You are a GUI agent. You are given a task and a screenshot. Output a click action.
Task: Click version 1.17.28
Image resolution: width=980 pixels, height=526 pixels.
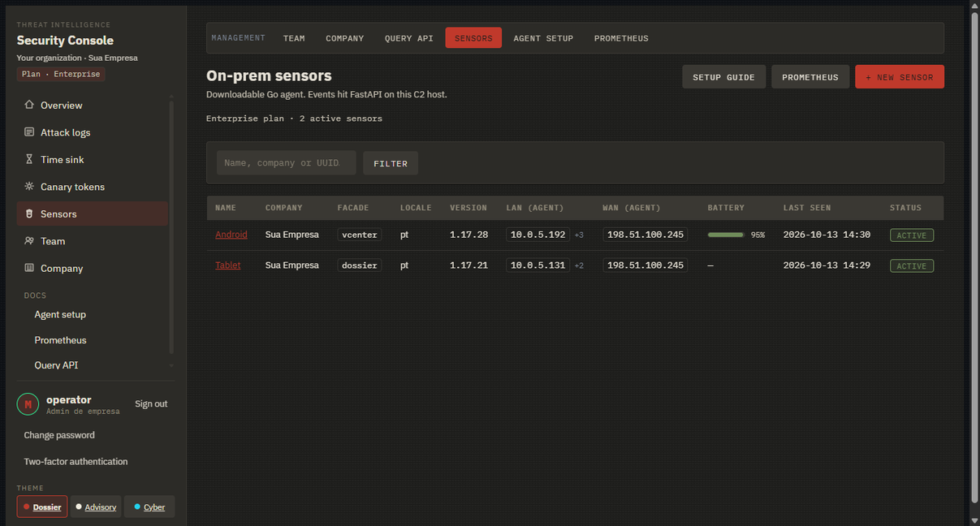(469, 235)
